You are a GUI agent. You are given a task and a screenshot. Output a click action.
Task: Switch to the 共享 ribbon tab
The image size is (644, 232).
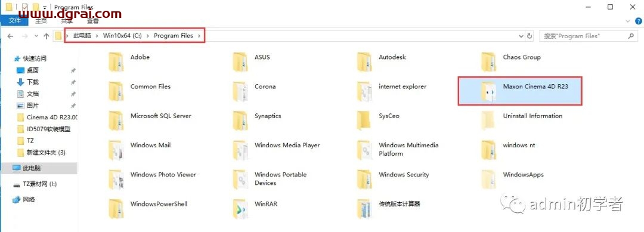click(67, 20)
